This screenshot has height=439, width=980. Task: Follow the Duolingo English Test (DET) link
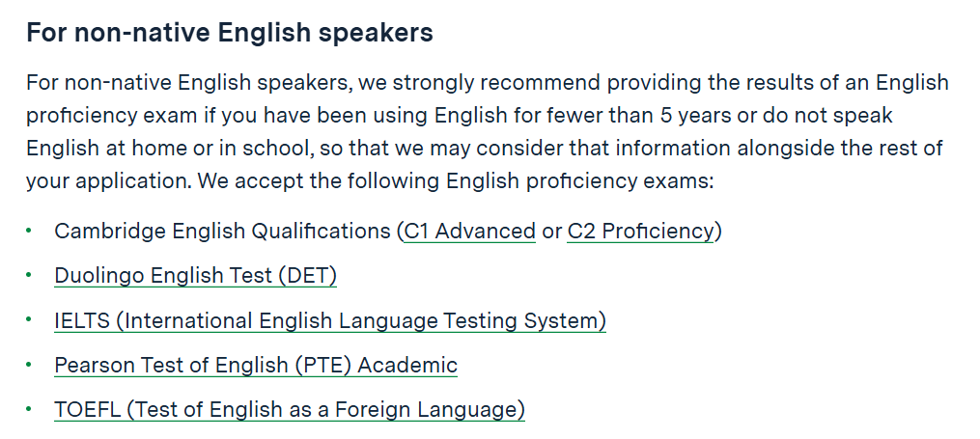click(x=196, y=275)
